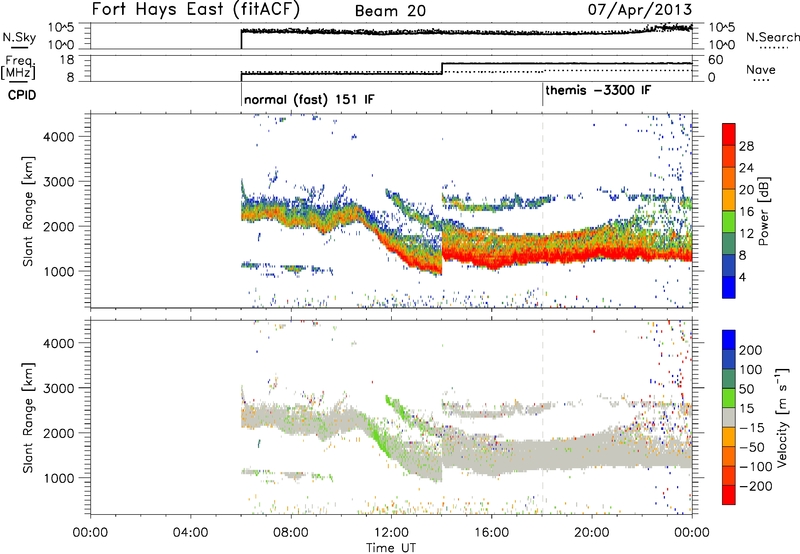Click the '4000' tick on power panel axis
This screenshot has width=800, height=554.
click(x=59, y=137)
